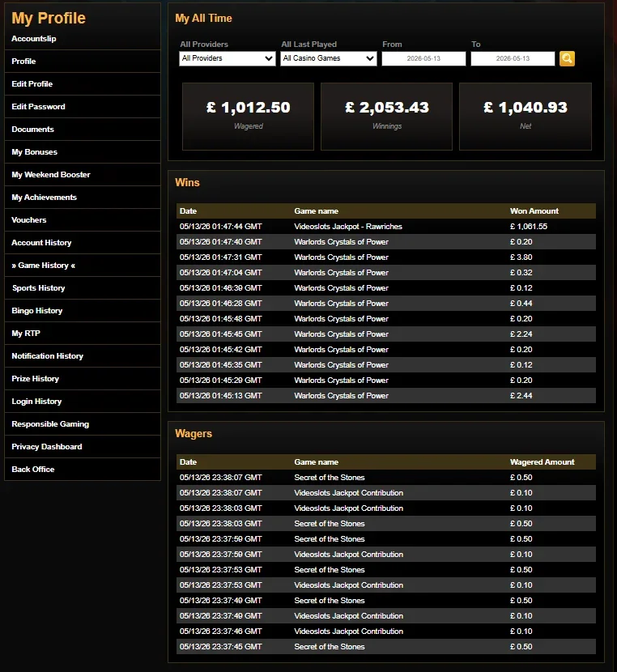Click the £ 2.44 won amount
Viewport: 617px width, 672px height.
tap(521, 396)
